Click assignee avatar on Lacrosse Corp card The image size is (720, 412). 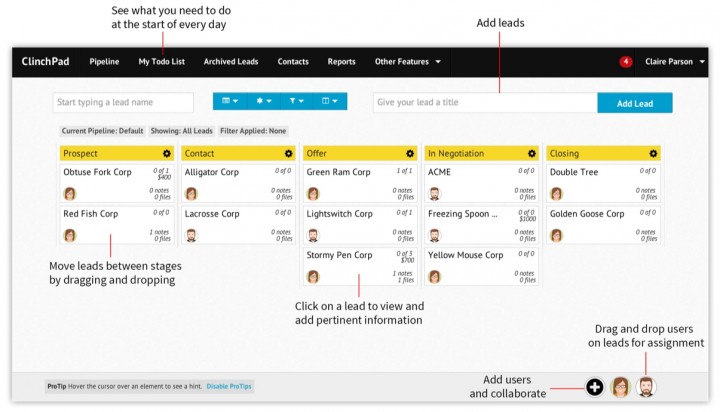[191, 236]
